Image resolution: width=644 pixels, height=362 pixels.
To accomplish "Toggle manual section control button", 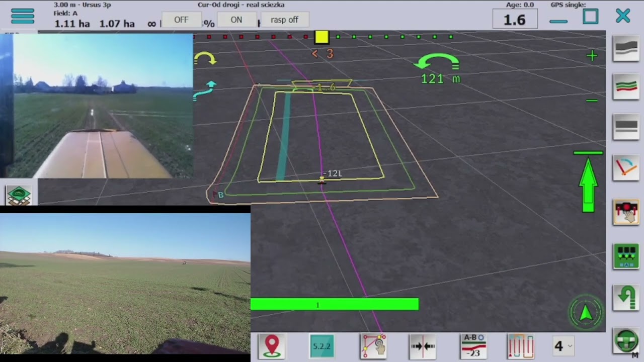I will click(626, 212).
